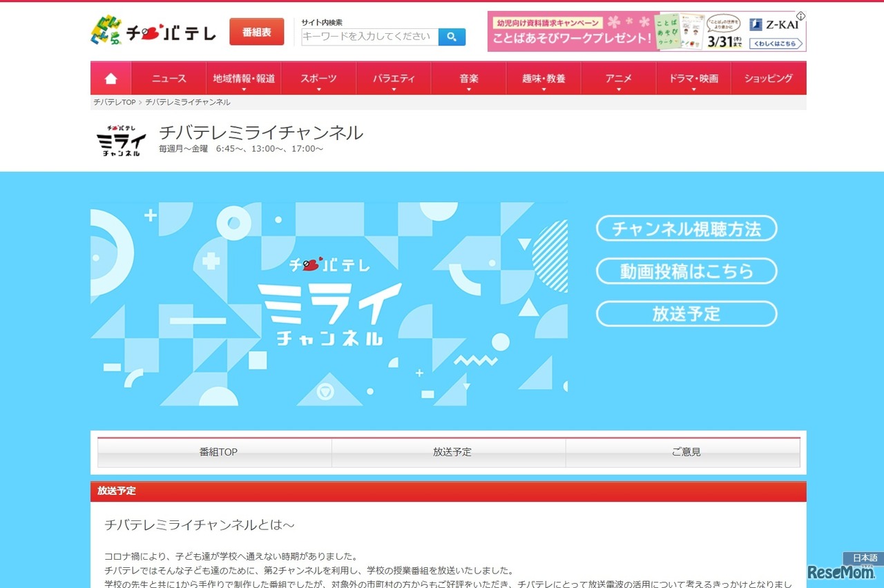Click the sentence starting コロナ禍により
884x588 pixels.
point(231,556)
